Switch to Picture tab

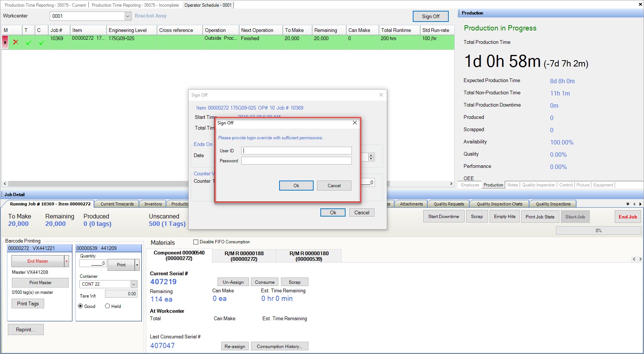click(583, 185)
